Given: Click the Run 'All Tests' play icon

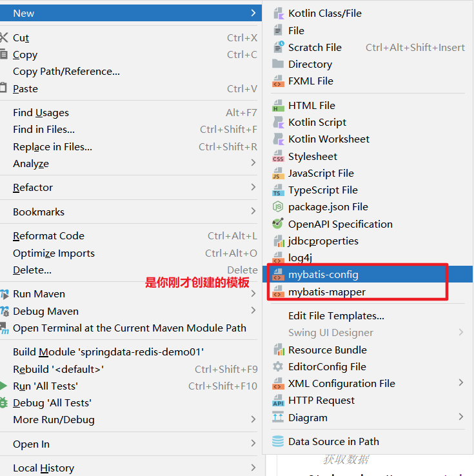Looking at the screenshot, I should coord(3,386).
